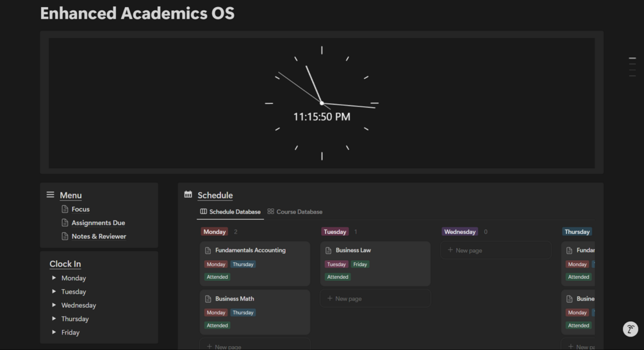Expand the Monday toggle under Clock In

[54, 278]
